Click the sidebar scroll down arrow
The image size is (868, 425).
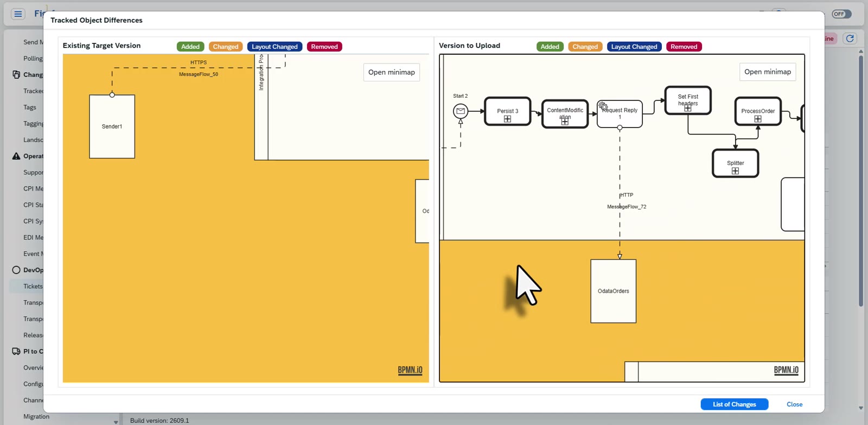116,422
